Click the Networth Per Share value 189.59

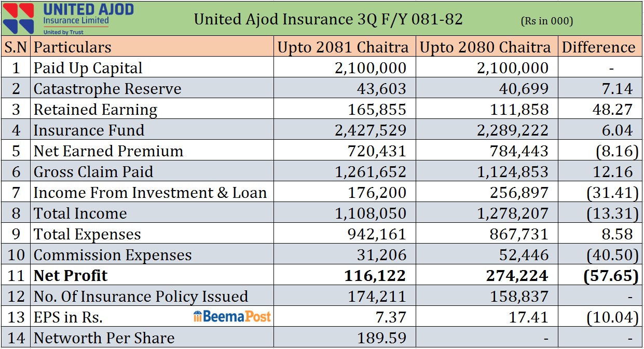381,338
